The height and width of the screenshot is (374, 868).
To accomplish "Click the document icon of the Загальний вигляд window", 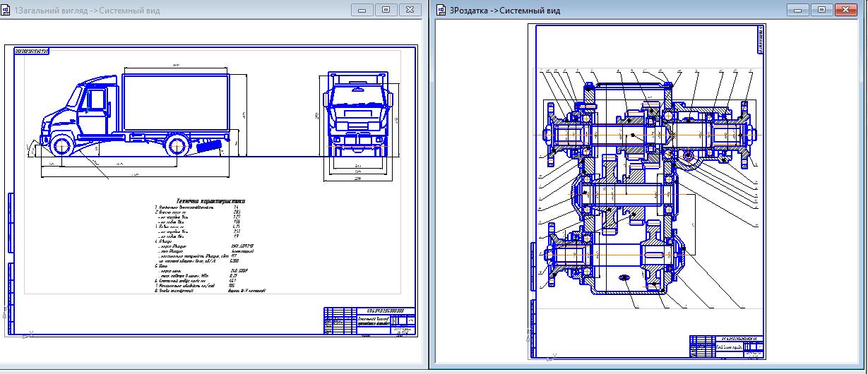I will pyautogui.click(x=6, y=10).
